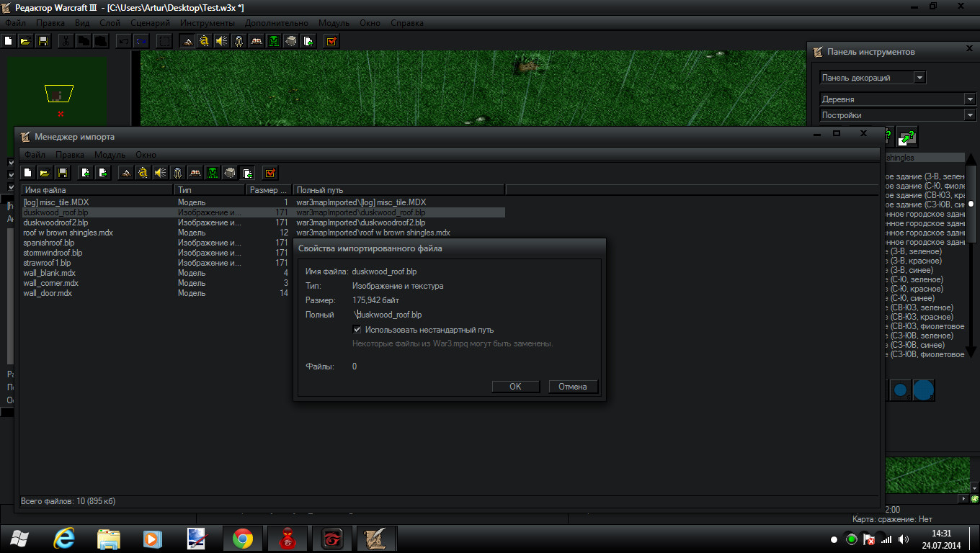Select the large circle brush size

pyautogui.click(x=924, y=390)
